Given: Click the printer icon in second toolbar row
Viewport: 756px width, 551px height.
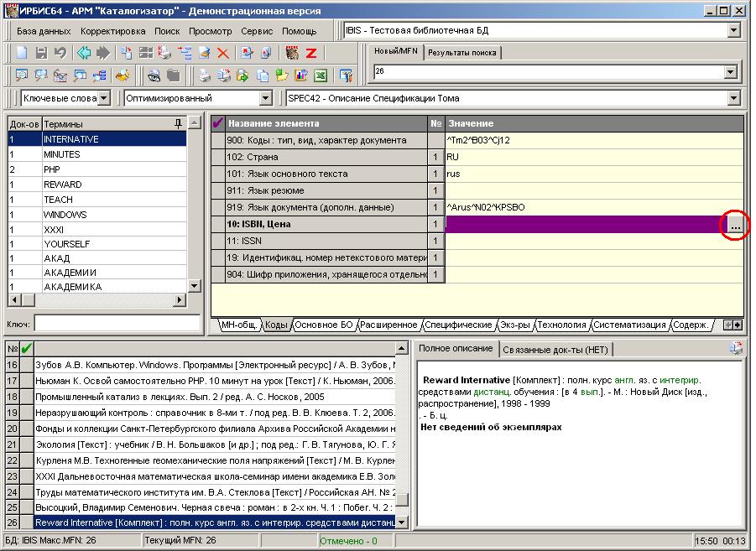Looking at the screenshot, I should tap(204, 75).
